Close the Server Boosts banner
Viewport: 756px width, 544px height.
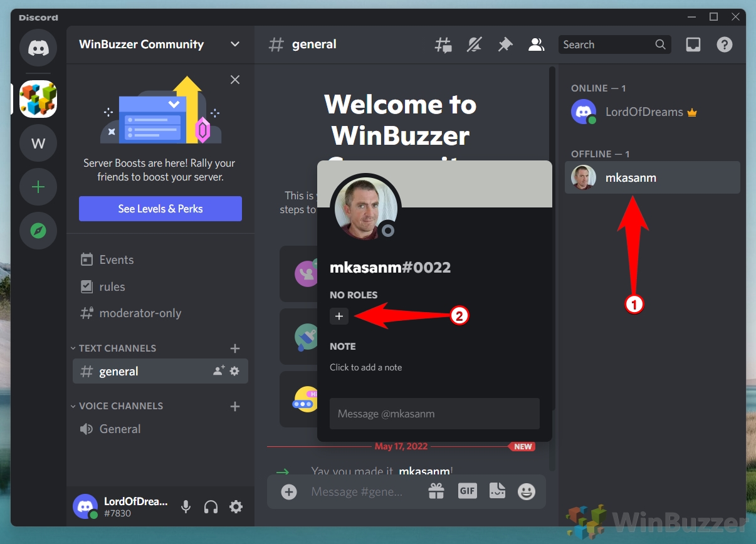235,80
